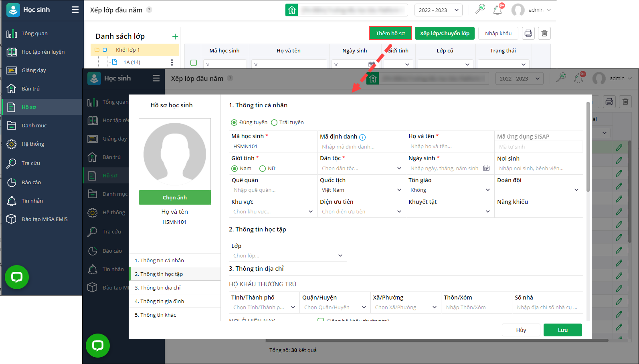Open the Lớp dropdown under Thông tin học tập

(x=288, y=255)
